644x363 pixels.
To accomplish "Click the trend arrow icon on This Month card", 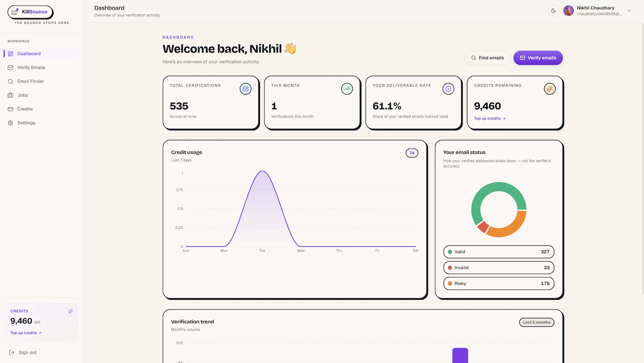I will [347, 89].
